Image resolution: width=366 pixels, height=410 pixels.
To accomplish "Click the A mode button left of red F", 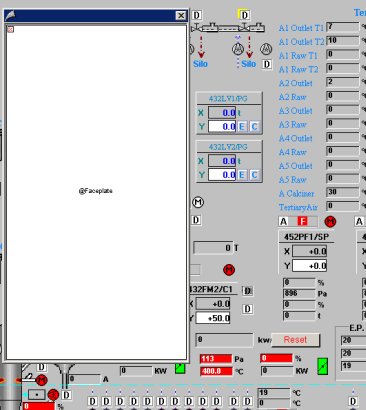I will point(284,221).
